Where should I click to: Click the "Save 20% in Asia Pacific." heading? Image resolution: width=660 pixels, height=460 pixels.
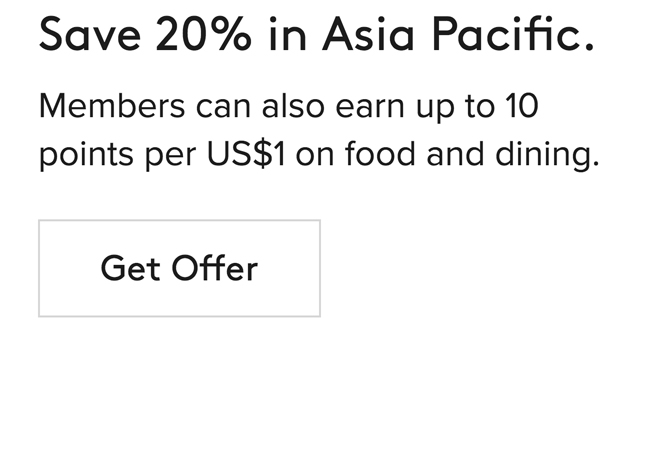(316, 36)
